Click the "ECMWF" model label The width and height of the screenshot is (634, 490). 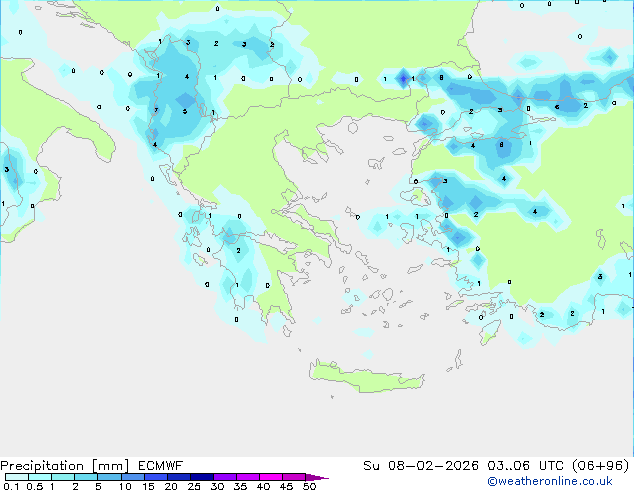click(x=161, y=466)
